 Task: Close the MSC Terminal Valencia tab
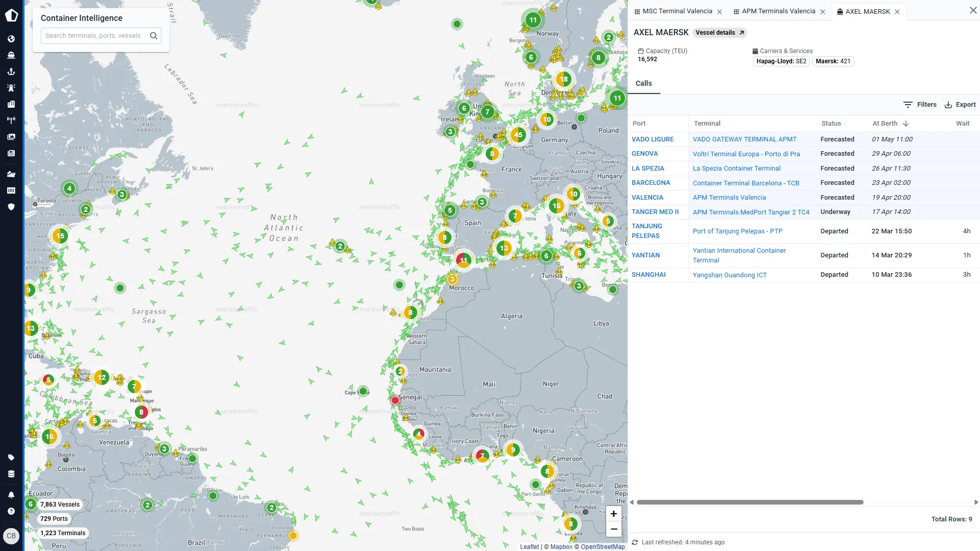point(720,12)
